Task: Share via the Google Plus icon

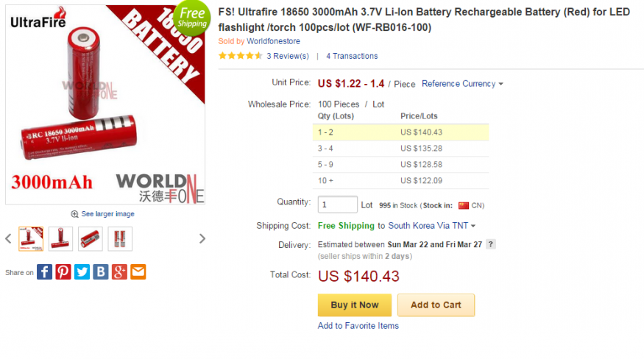Action: (x=119, y=272)
